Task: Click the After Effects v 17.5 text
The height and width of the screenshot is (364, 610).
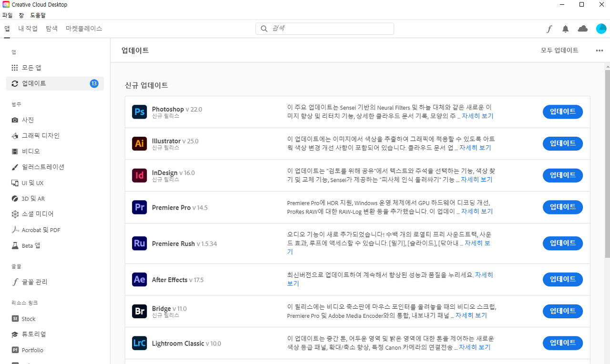Action: pos(177,280)
